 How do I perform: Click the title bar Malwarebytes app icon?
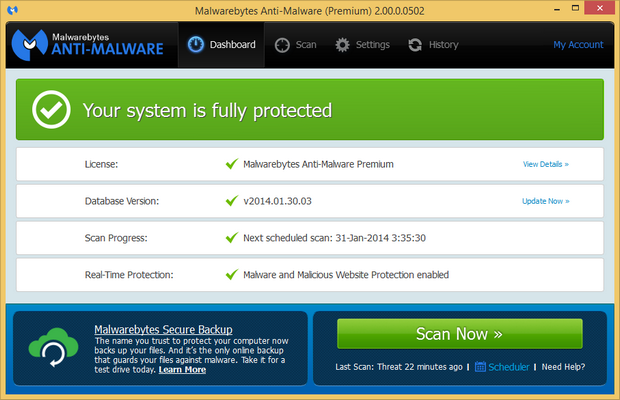pyautogui.click(x=13, y=10)
